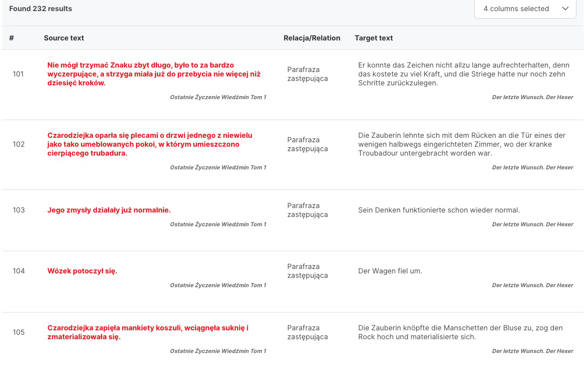The height and width of the screenshot is (365, 588).
Task: Click the 'Source text' column header
Action: click(x=64, y=38)
